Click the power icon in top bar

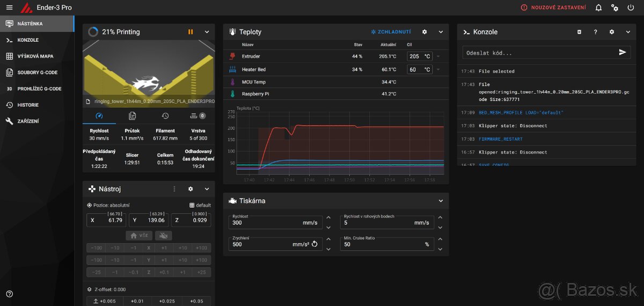pos(631,8)
